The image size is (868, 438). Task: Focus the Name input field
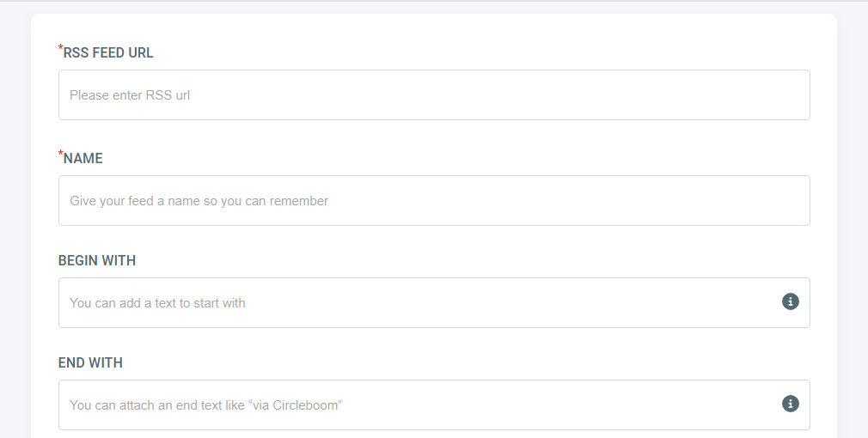(x=434, y=201)
